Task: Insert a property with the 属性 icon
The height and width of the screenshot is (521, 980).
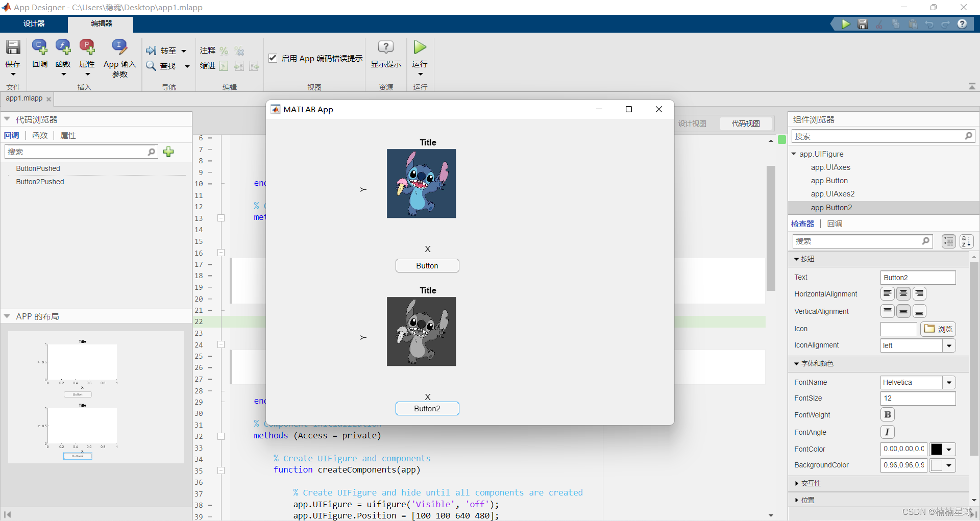Action: pos(87,47)
